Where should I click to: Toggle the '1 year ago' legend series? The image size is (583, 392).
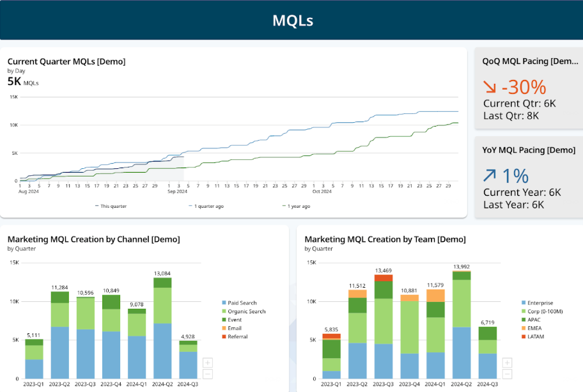(297, 206)
